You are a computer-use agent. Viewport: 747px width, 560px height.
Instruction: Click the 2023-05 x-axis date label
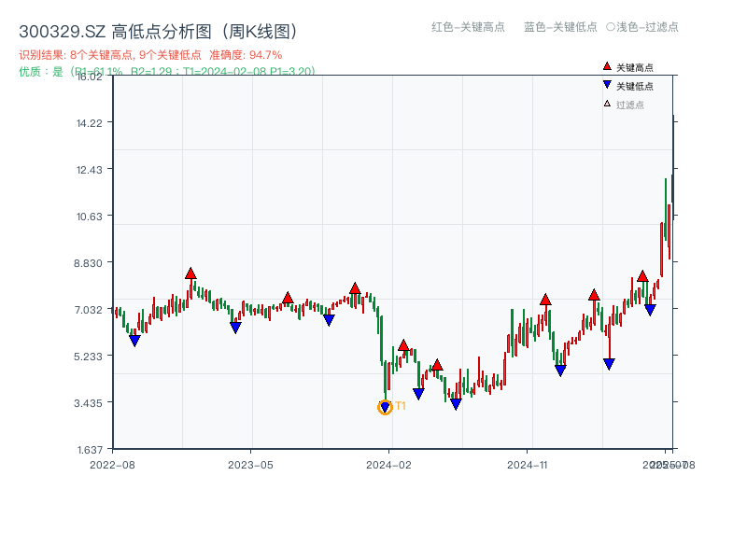click(250, 464)
